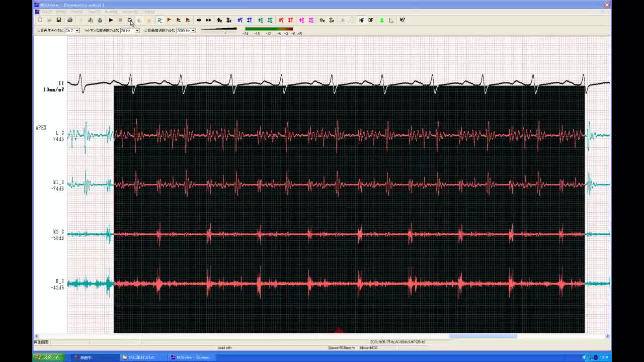Image resolution: width=644 pixels, height=362 pixels.
Task: Toggle the DF filter button
Action: [x=371, y=20]
